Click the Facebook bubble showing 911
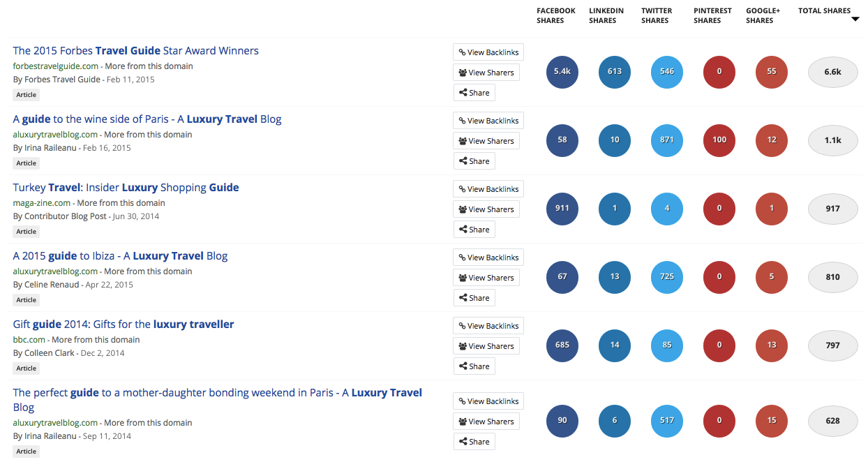868x462 pixels. 562,209
